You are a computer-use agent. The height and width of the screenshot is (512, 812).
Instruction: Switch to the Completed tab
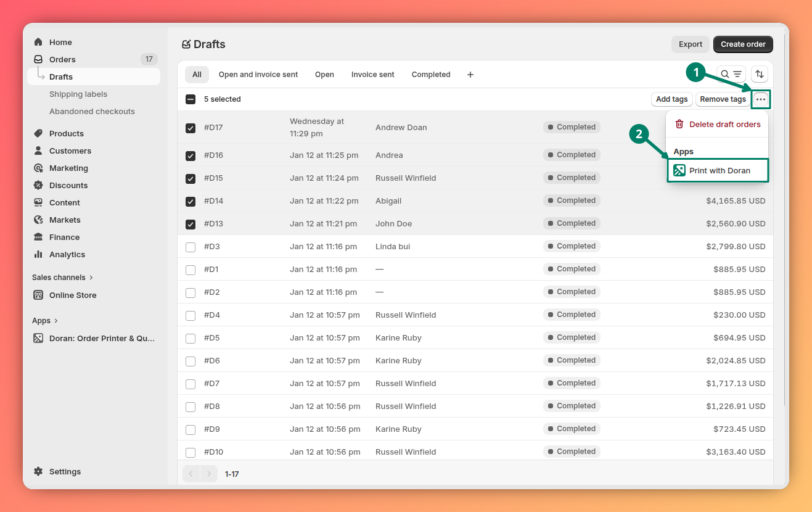(x=431, y=75)
